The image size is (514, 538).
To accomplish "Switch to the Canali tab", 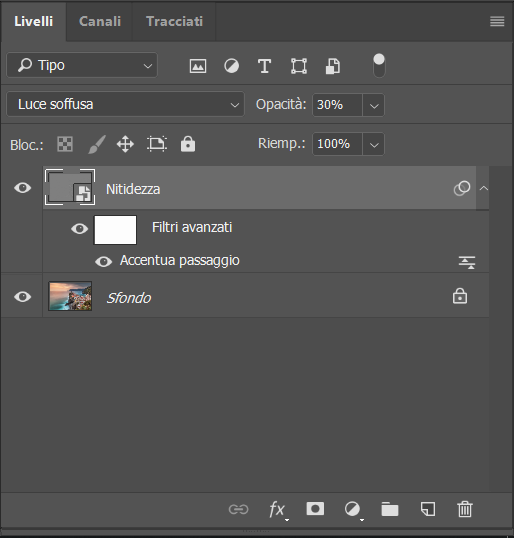I will [x=100, y=21].
